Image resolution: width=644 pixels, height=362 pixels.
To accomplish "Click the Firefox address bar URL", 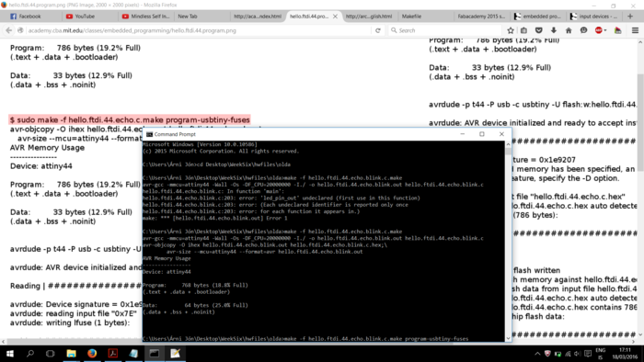I will (132, 30).
